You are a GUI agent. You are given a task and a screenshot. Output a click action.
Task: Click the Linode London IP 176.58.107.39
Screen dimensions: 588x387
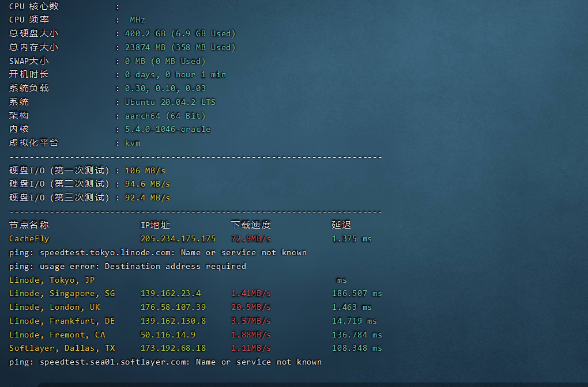[x=173, y=307]
